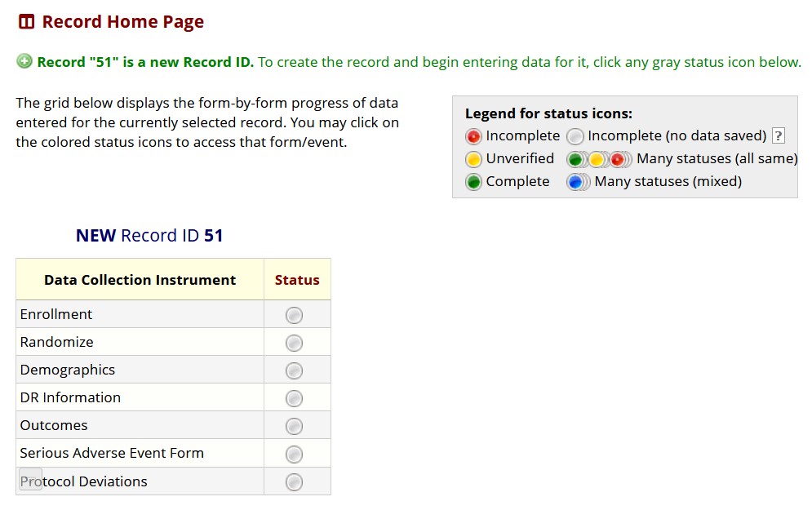Click the Protocol Deviations status icon

(x=295, y=481)
